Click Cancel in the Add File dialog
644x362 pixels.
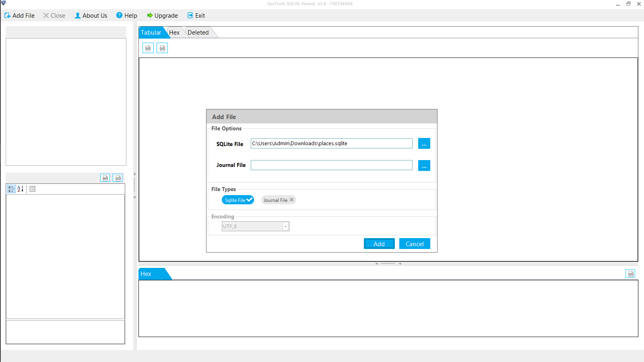click(415, 244)
